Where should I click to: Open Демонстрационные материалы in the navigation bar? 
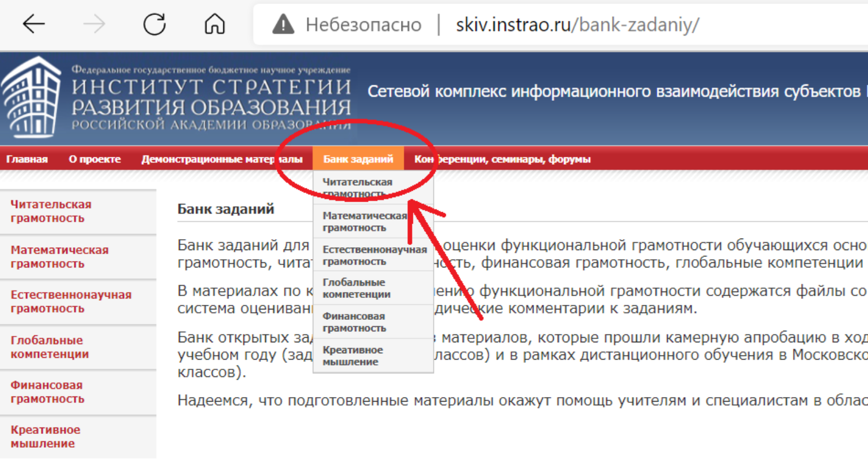click(x=221, y=159)
